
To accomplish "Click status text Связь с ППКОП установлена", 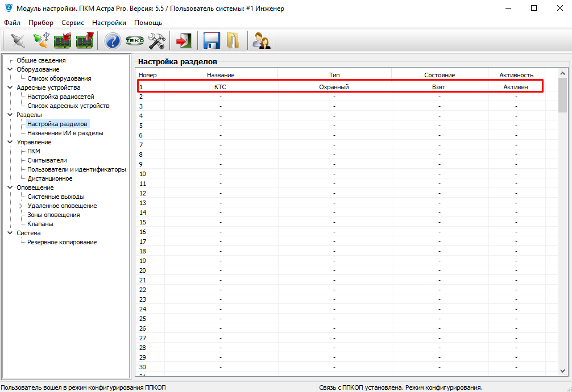I will pos(361,387).
